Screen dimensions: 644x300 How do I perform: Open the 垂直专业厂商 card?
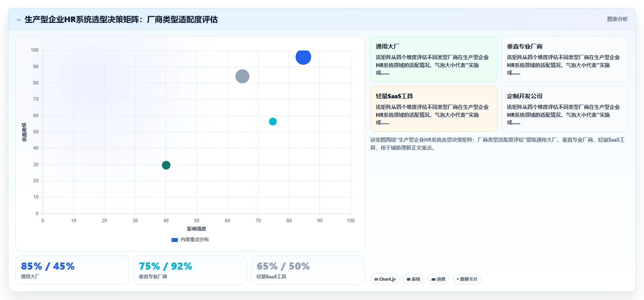pyautogui.click(x=565, y=59)
